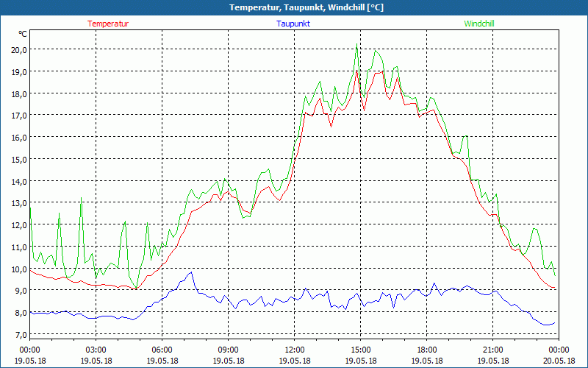588x368 pixels.
Task: Click the 09:00 time axis label
Action: click(x=229, y=350)
